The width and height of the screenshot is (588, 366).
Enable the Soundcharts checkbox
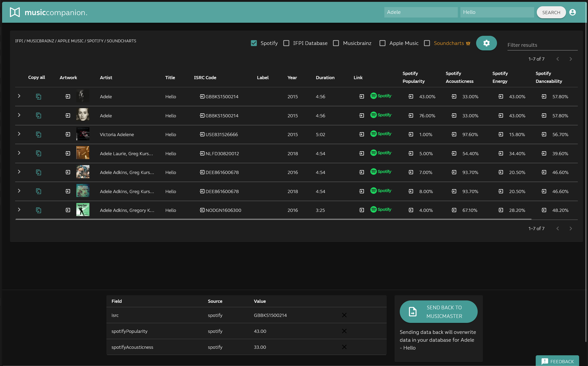click(427, 43)
